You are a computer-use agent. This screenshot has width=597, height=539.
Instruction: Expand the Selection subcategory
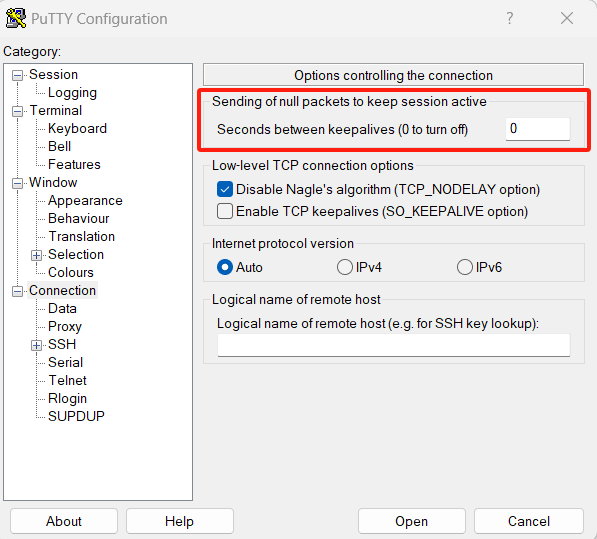point(36,255)
